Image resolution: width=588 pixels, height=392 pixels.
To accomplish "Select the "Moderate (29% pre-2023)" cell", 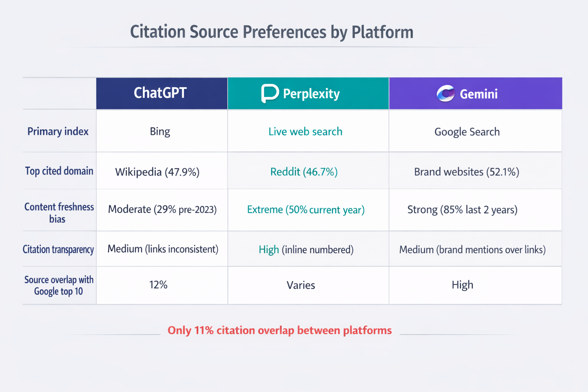I will [162, 209].
